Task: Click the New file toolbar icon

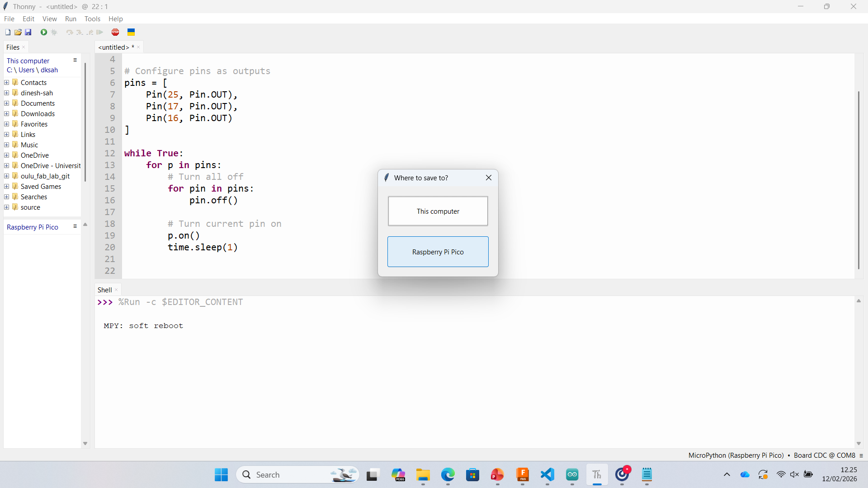Action: click(8, 32)
